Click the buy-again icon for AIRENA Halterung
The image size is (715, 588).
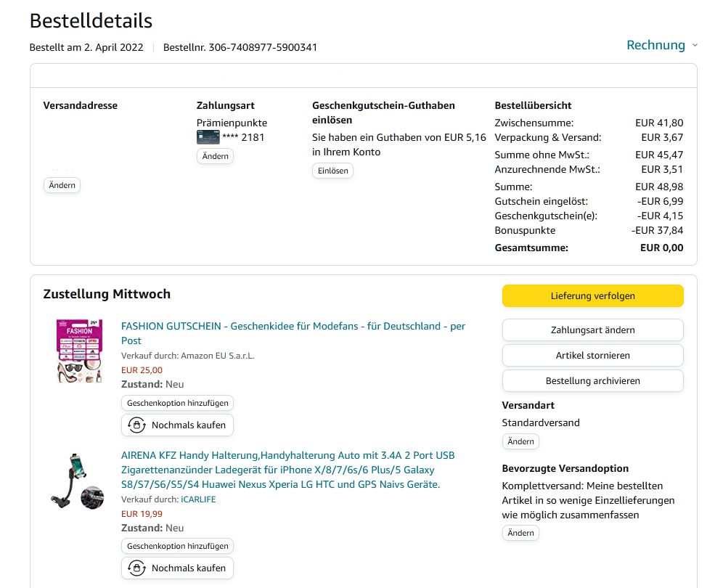click(x=136, y=568)
